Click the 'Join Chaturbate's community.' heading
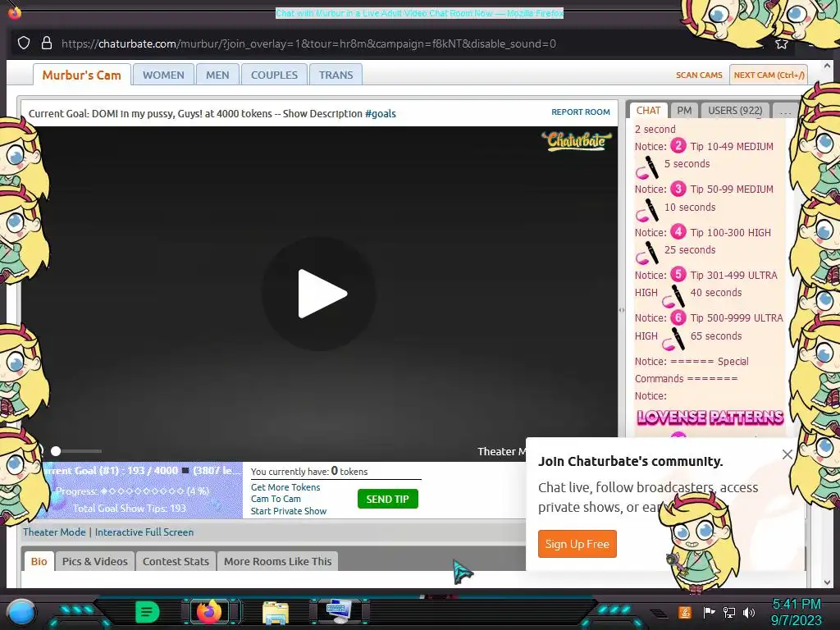The image size is (840, 630). [x=631, y=461]
